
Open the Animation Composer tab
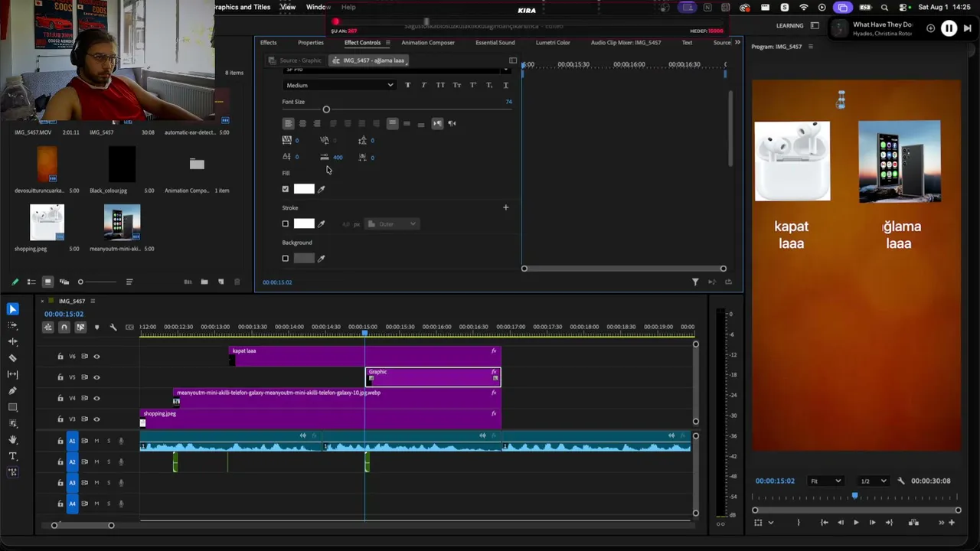pyautogui.click(x=428, y=43)
